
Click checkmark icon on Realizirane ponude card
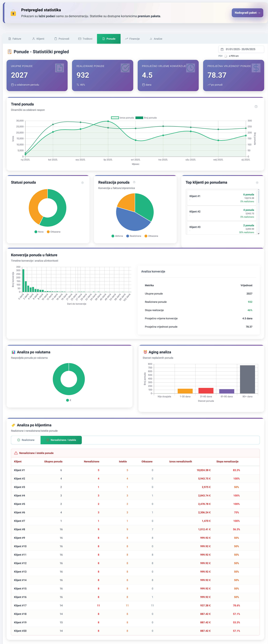[x=125, y=68]
